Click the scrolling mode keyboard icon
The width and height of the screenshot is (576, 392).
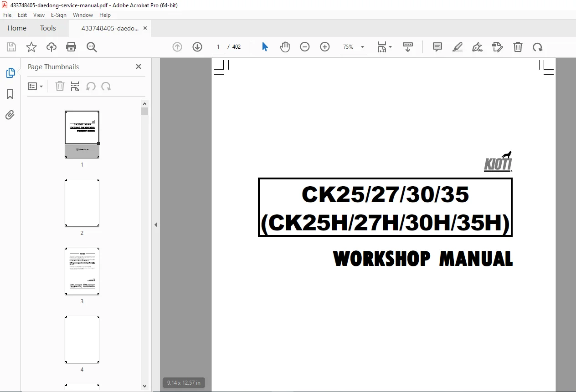click(408, 47)
